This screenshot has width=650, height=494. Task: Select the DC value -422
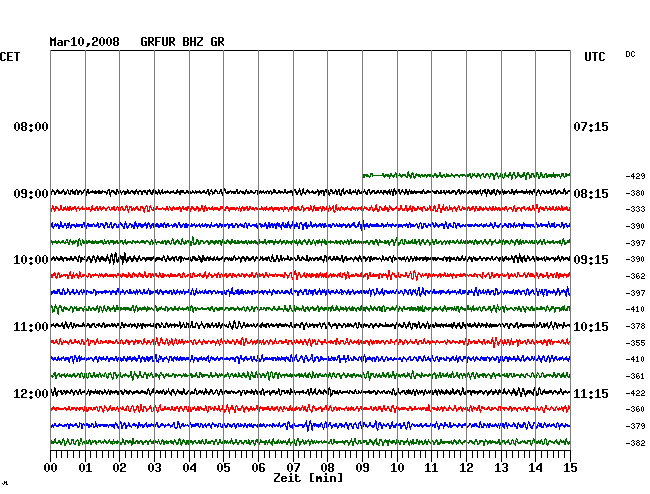point(635,393)
